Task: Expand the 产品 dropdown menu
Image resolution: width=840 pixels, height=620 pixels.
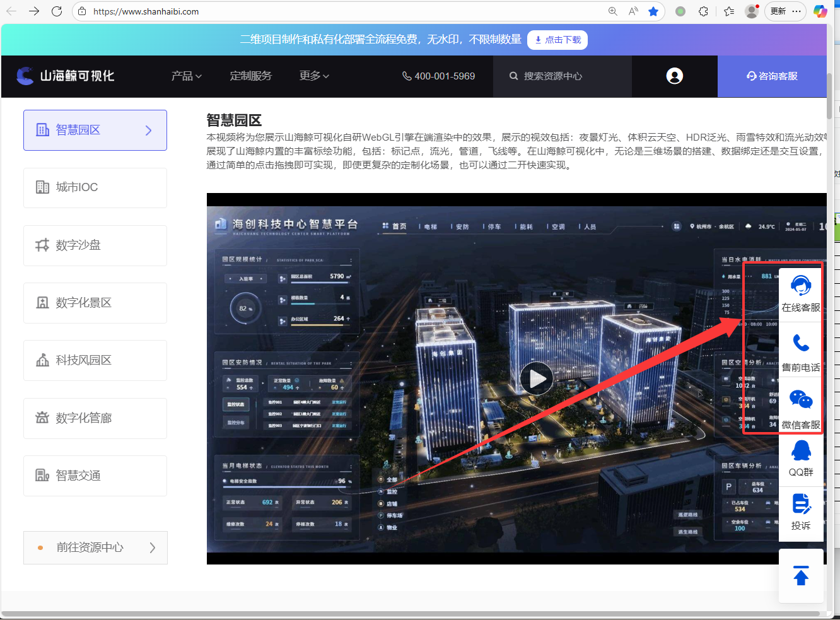Action: pos(187,76)
